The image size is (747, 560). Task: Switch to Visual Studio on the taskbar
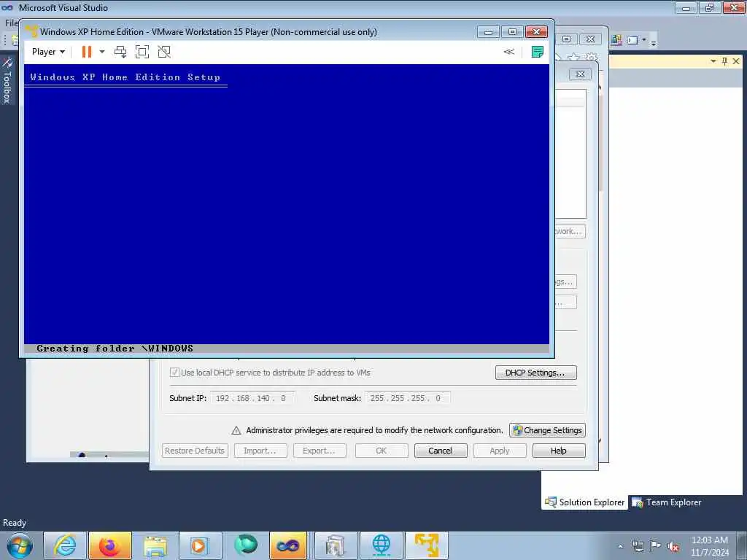288,545
